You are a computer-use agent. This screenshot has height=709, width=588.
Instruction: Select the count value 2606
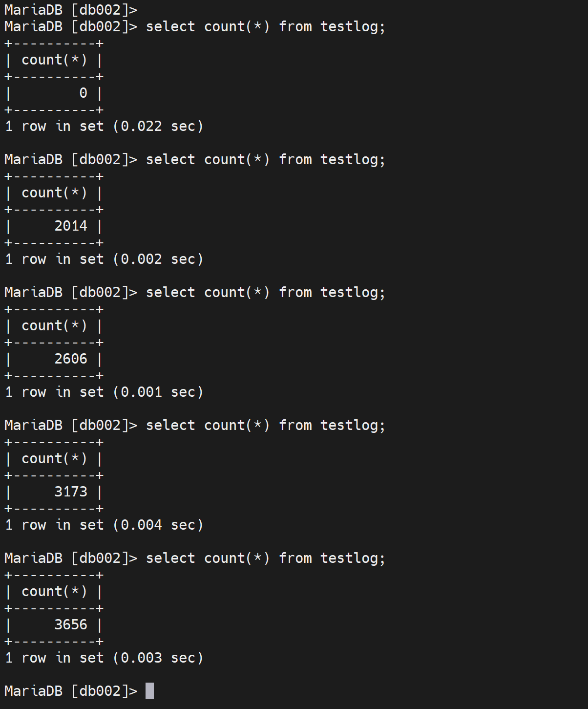point(71,359)
